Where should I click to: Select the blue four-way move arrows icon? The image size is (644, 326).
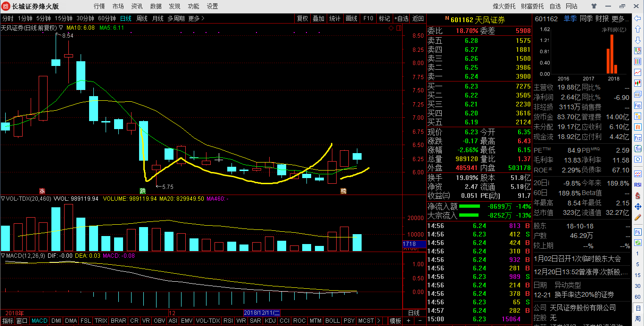tap(638, 207)
